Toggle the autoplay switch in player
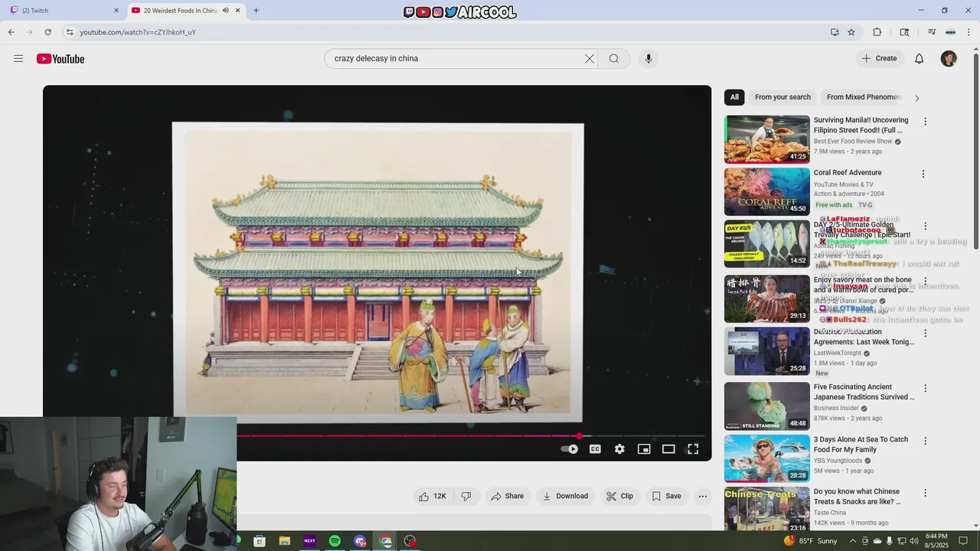This screenshot has width=980, height=551. coord(570,449)
